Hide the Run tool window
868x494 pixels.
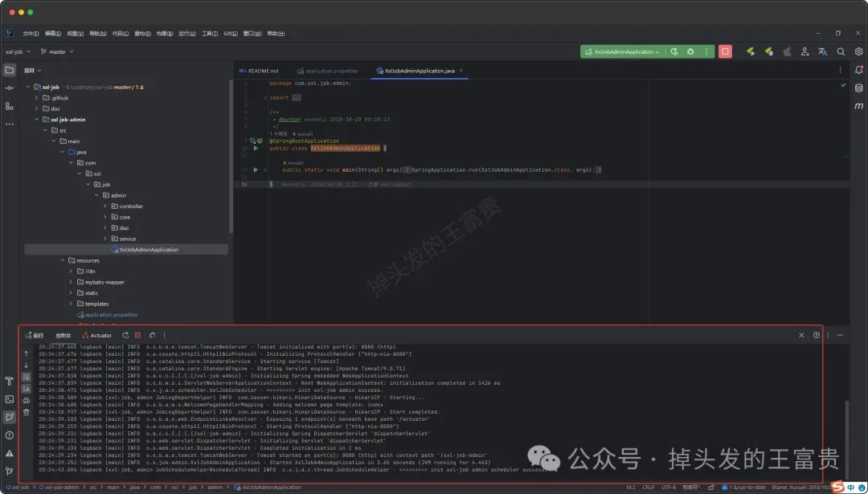(x=840, y=335)
